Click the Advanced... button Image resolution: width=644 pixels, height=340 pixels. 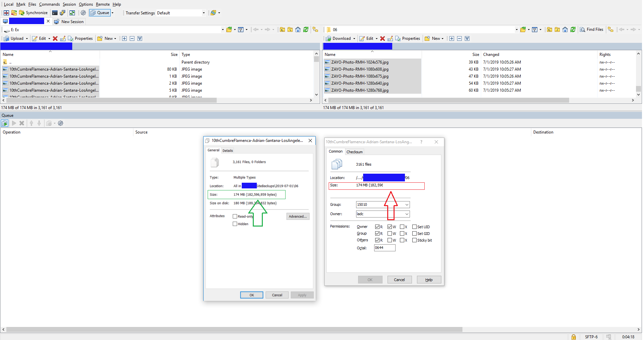[298, 217]
